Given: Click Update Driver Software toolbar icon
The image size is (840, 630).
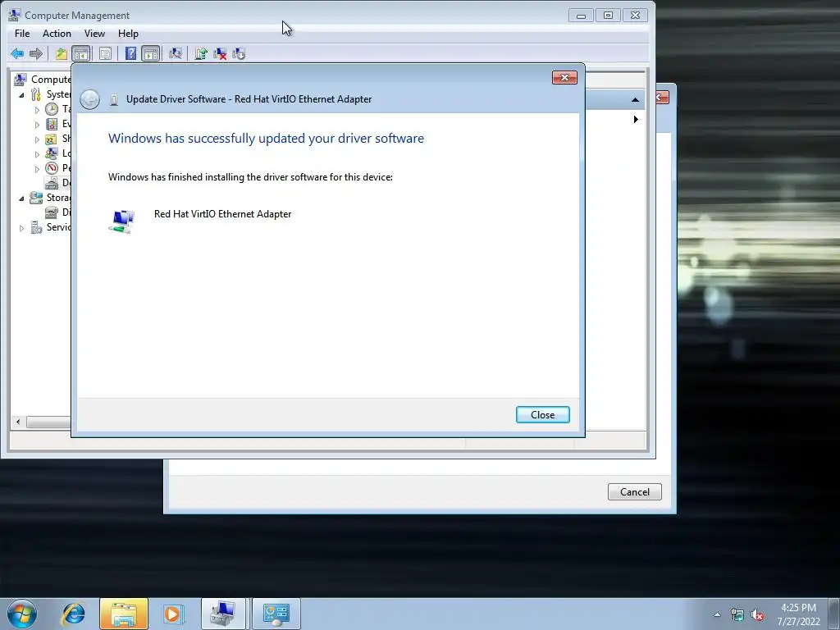Looking at the screenshot, I should tap(201, 53).
